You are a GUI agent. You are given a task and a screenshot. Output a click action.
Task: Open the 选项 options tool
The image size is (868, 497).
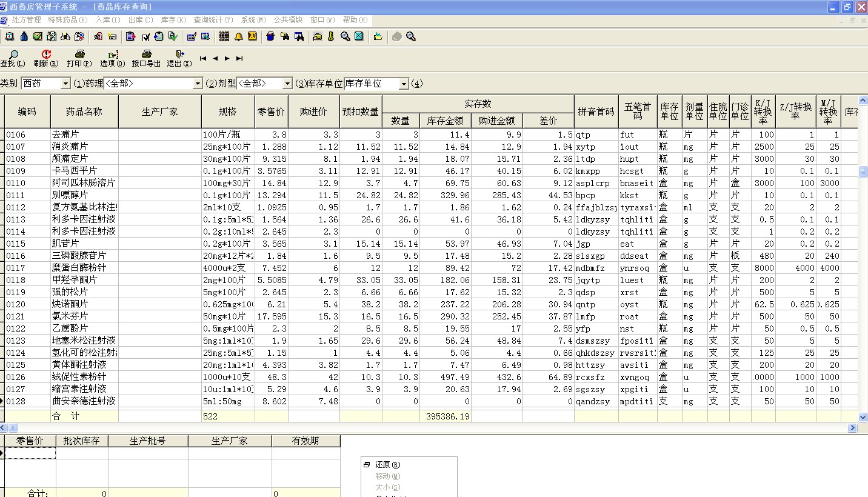[112, 58]
